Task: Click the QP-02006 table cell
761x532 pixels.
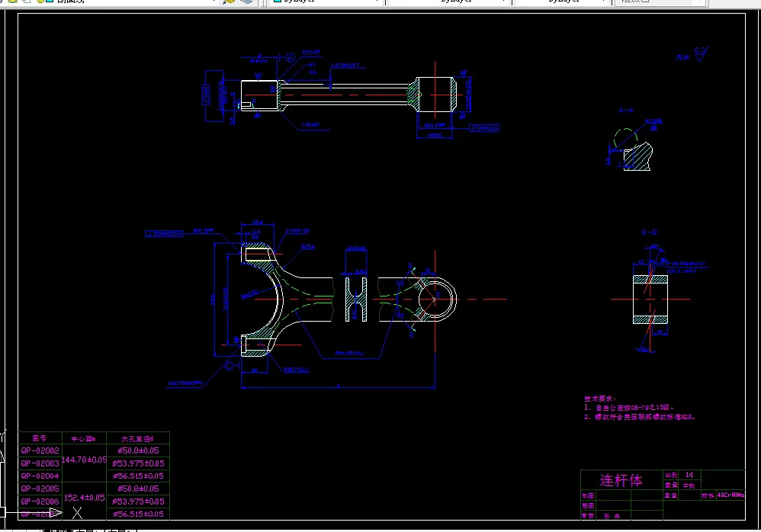Action: [x=40, y=501]
